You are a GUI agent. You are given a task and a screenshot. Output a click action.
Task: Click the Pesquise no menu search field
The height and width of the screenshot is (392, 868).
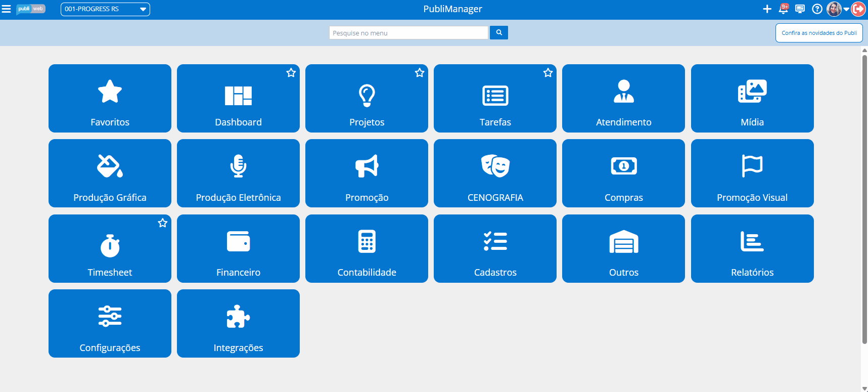tap(408, 33)
